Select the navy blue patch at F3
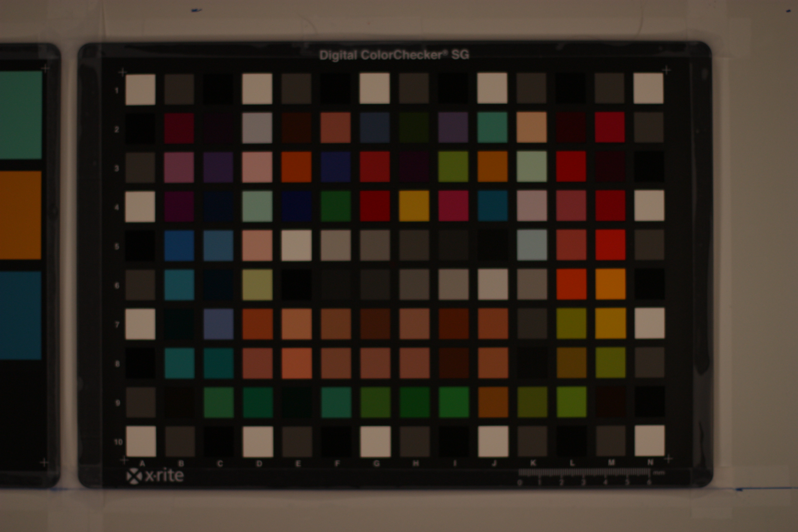 click(x=335, y=167)
